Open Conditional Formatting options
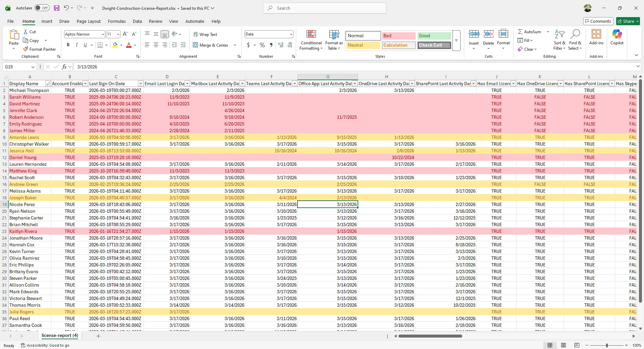Viewport: 644px width, 349px height. [311, 40]
